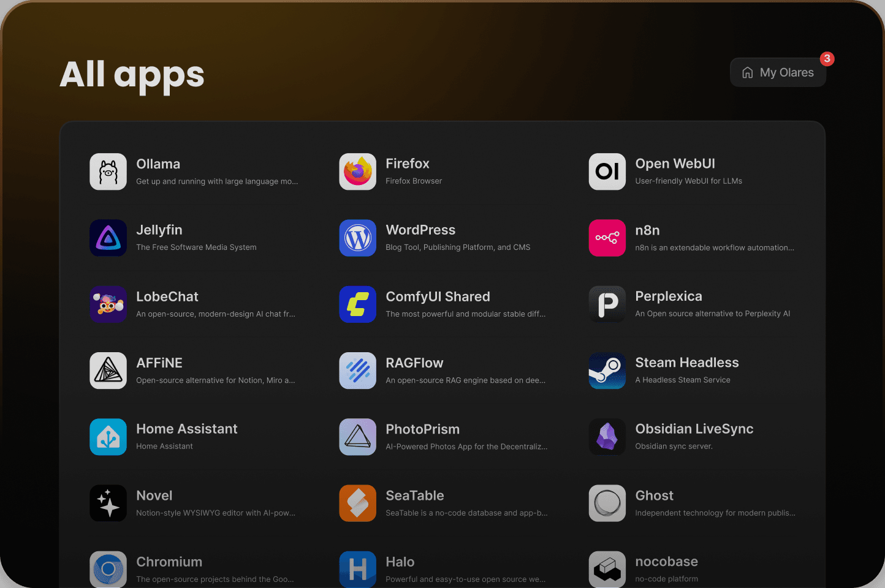Image resolution: width=885 pixels, height=588 pixels.
Task: Select the PhotoPrism title
Action: 422,429
